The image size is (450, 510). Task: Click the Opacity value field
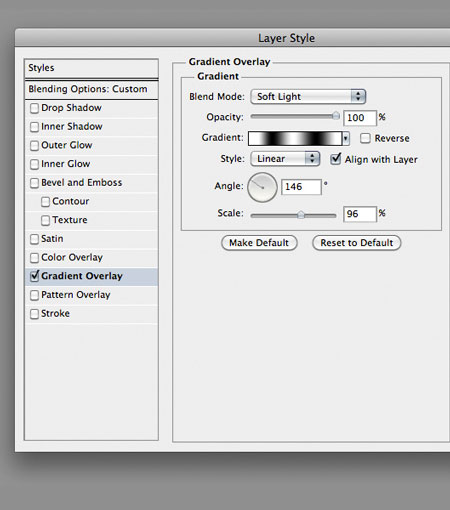click(360, 118)
